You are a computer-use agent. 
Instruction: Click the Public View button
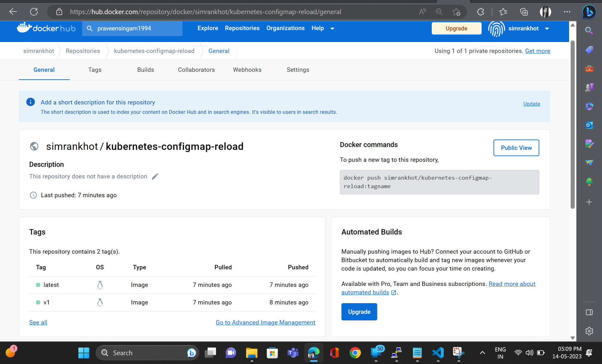516,148
